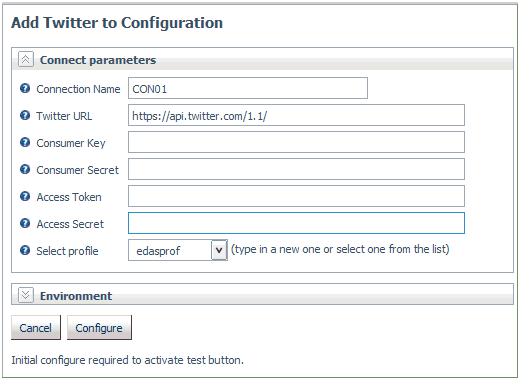Click the edasprof profile text box
This screenshot has height=379, width=520.
click(x=170, y=250)
